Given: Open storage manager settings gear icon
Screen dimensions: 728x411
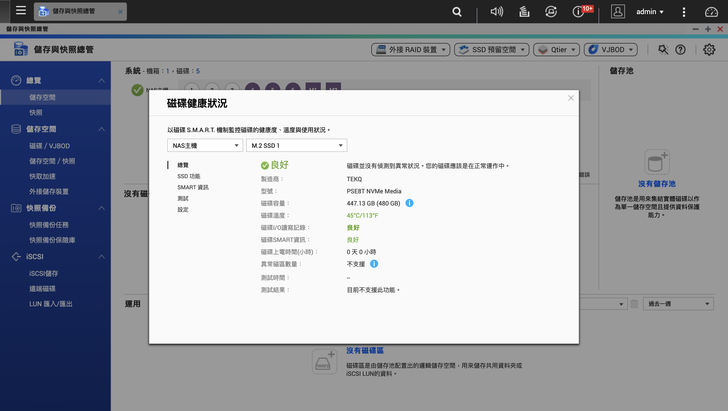Looking at the screenshot, I should click(709, 49).
